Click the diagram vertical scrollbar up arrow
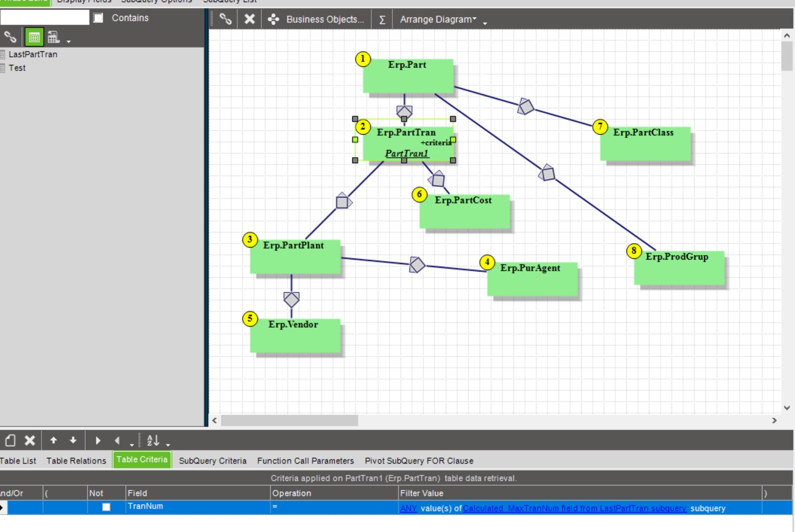The height and width of the screenshot is (532, 795). pos(787,36)
